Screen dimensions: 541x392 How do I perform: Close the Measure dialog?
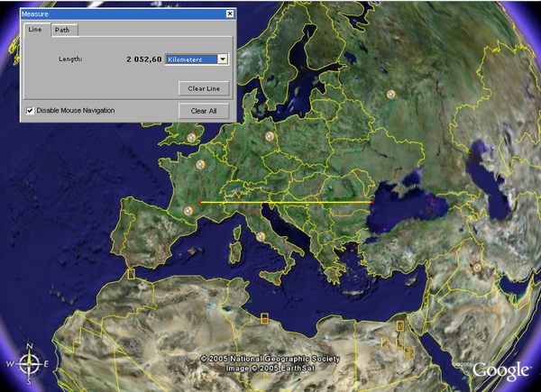tap(230, 14)
